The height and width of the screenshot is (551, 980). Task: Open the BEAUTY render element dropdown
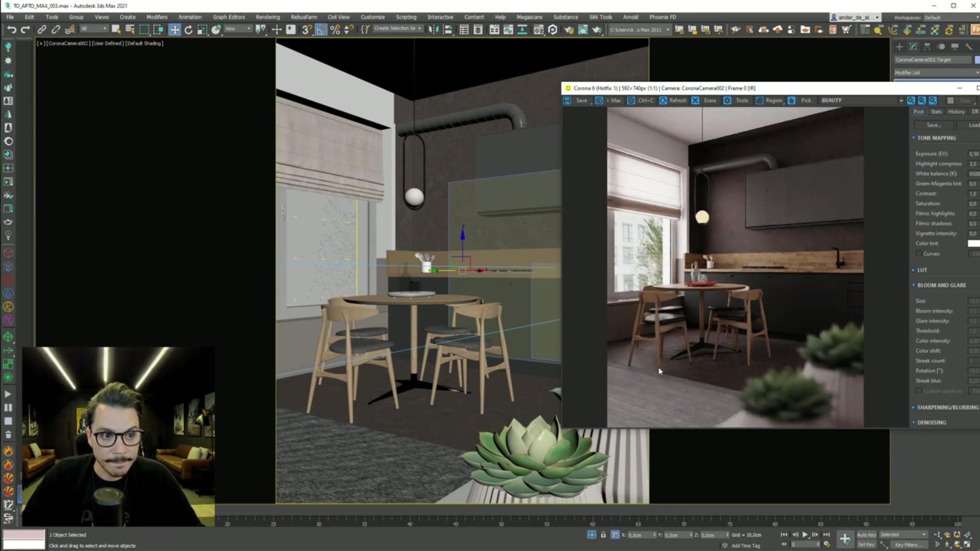[x=901, y=101]
